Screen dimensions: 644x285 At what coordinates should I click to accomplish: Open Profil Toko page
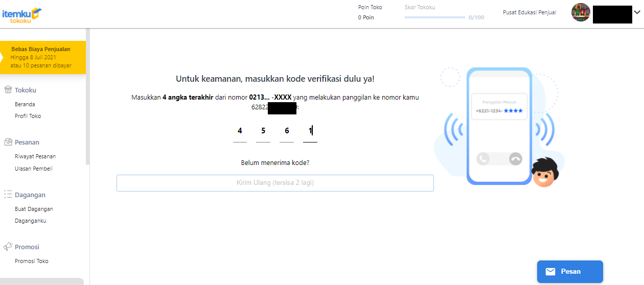(28, 116)
